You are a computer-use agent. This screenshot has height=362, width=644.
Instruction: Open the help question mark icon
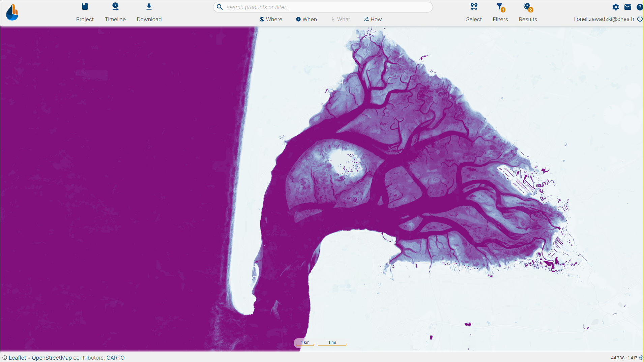[x=640, y=7]
